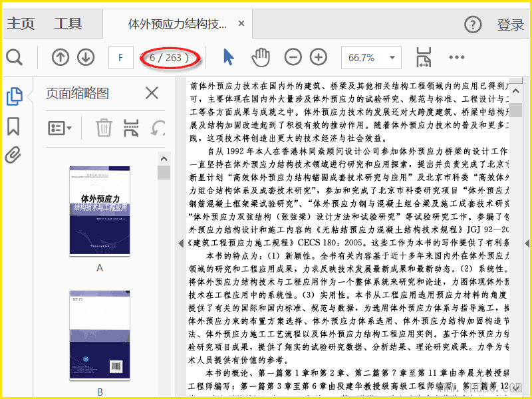This screenshot has height=399, width=532.
Task: Select page thumbnail A cover
Action: 100,211
